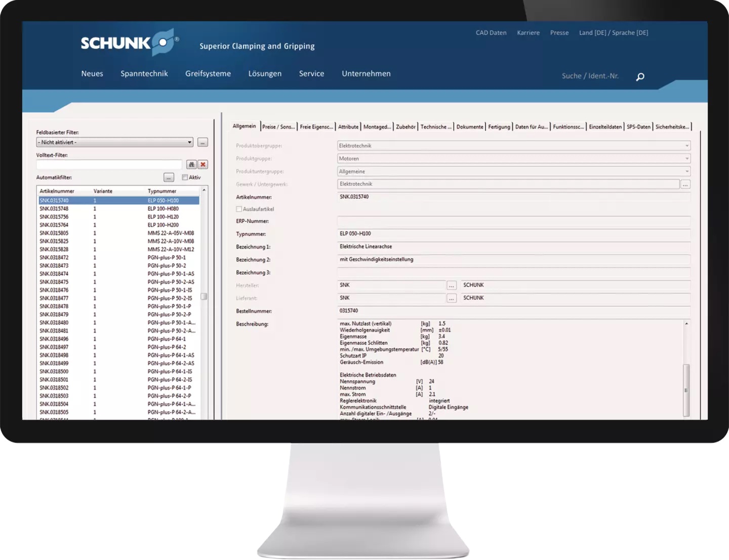Open the Automatikfilter ellipsis button
The image size is (729, 560).
pos(169,178)
